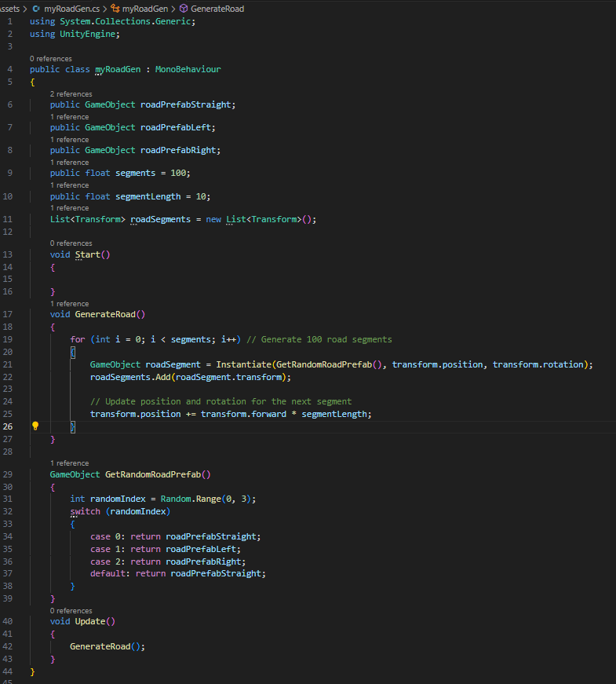Image resolution: width=616 pixels, height=684 pixels.
Task: Click line number 44 in gutter
Action: 8,671
